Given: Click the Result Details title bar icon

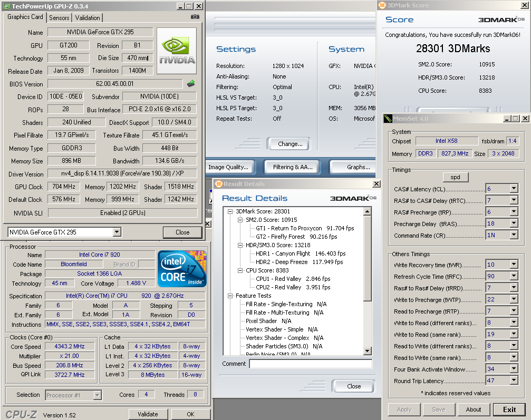Looking at the screenshot, I should pos(218,184).
